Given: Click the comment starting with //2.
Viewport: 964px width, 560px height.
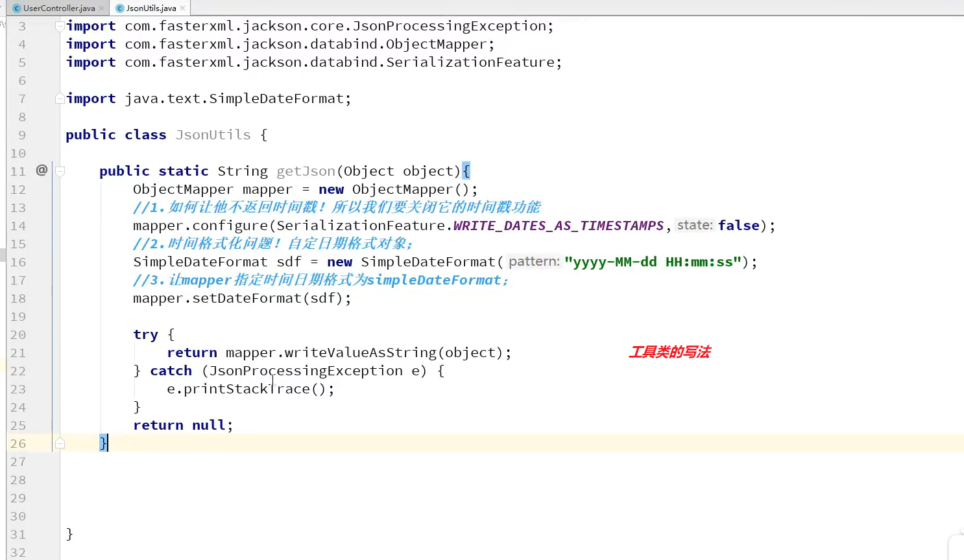Looking at the screenshot, I should [x=272, y=244].
